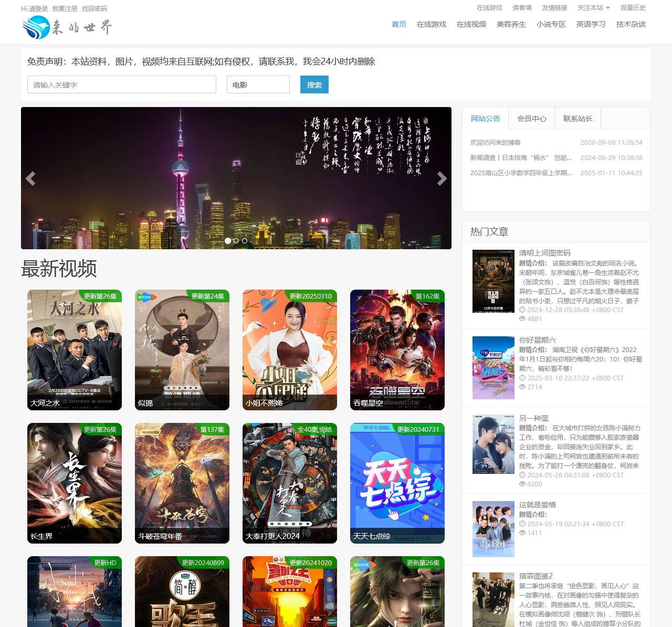Open the 大河之水 video poster
The height and width of the screenshot is (627, 672).
pyautogui.click(x=75, y=350)
